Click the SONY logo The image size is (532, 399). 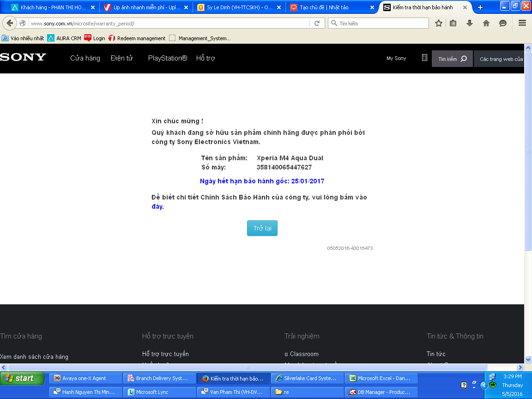(x=23, y=57)
